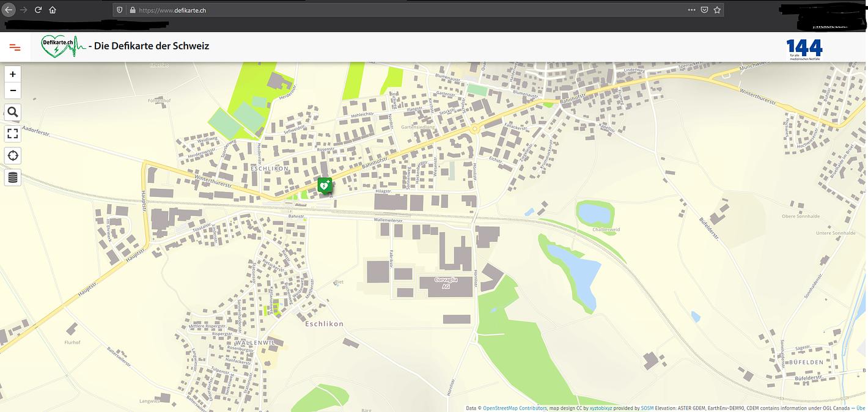Open the OpenStreetMap Contributors link

(515, 408)
